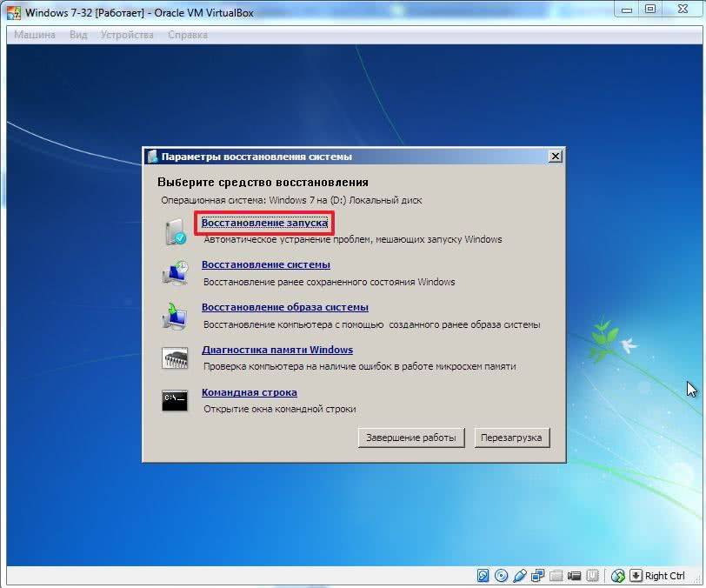The image size is (706, 588).
Task: Open the Справка menu
Action: tap(187, 35)
